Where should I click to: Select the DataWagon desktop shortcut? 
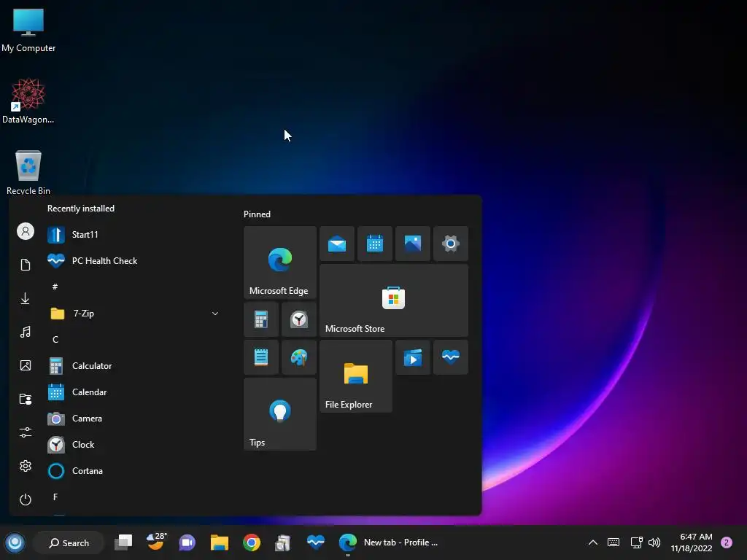pos(28,101)
